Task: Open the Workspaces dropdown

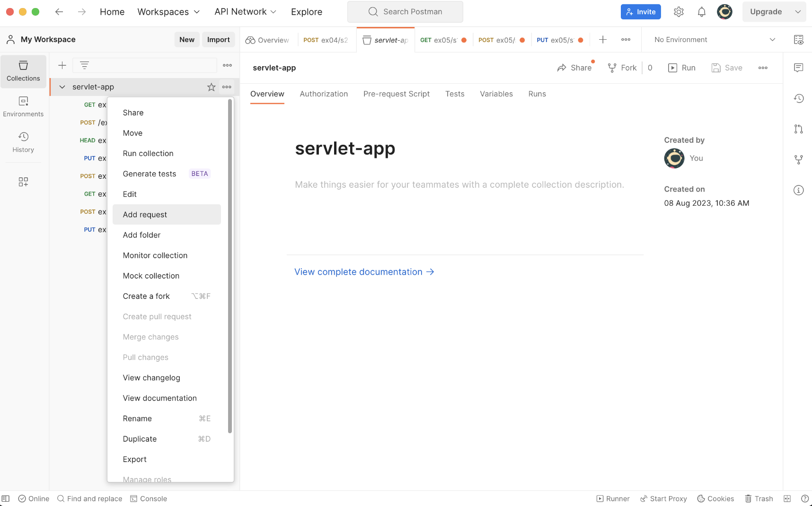Action: click(168, 12)
